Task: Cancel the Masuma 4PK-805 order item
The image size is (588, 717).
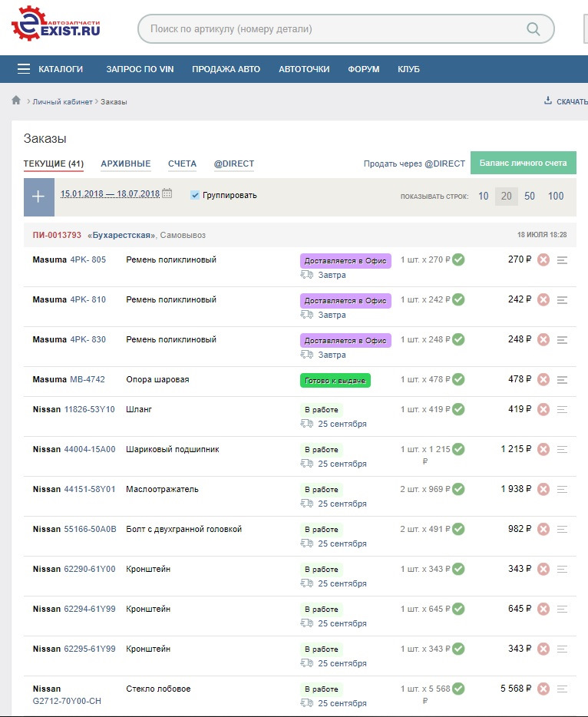Action: tap(543, 259)
